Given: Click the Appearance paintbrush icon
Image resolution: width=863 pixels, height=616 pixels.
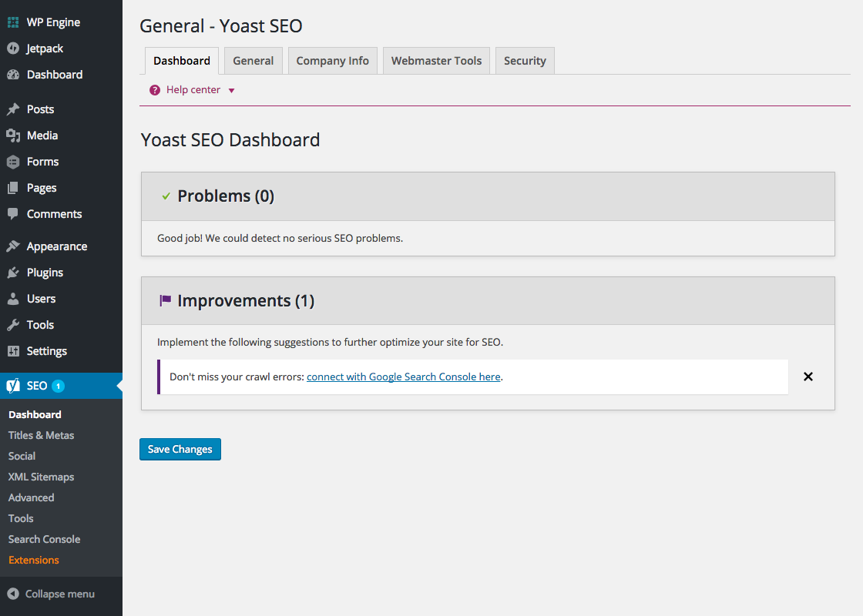Looking at the screenshot, I should click(x=13, y=246).
